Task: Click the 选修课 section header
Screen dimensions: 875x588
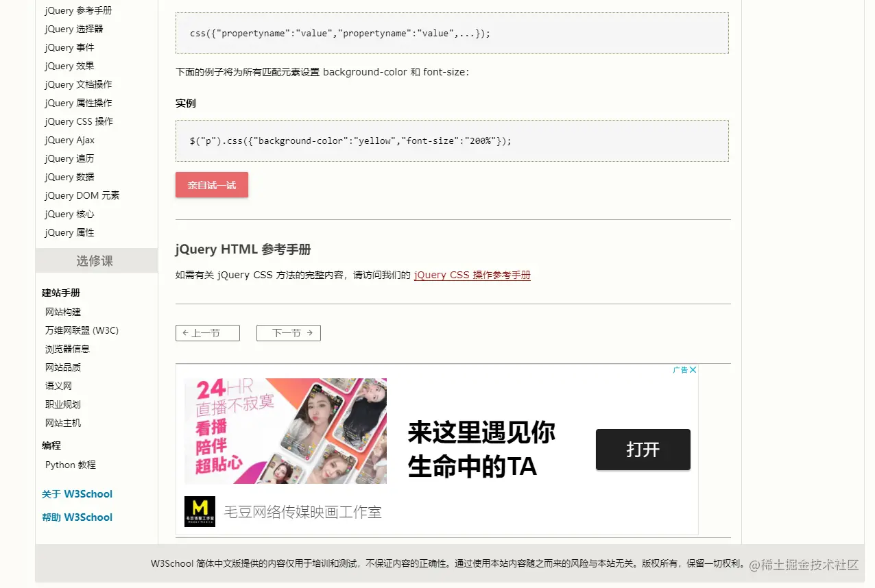Action: click(x=97, y=260)
